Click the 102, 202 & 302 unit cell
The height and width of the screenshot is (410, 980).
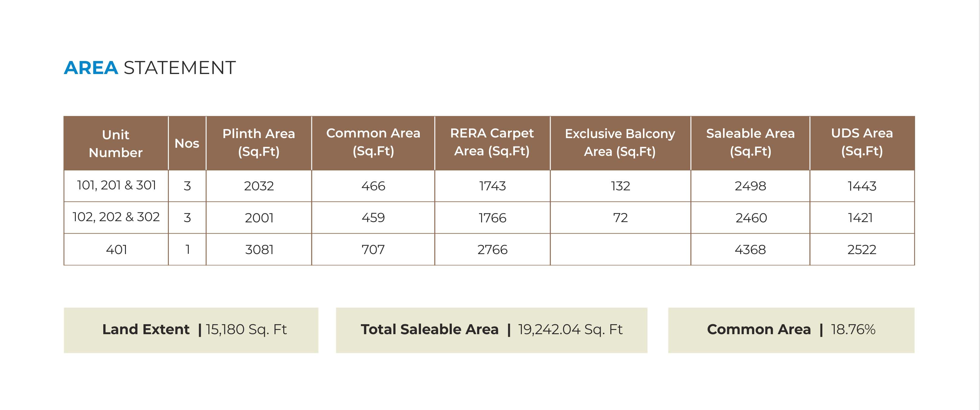tap(116, 217)
